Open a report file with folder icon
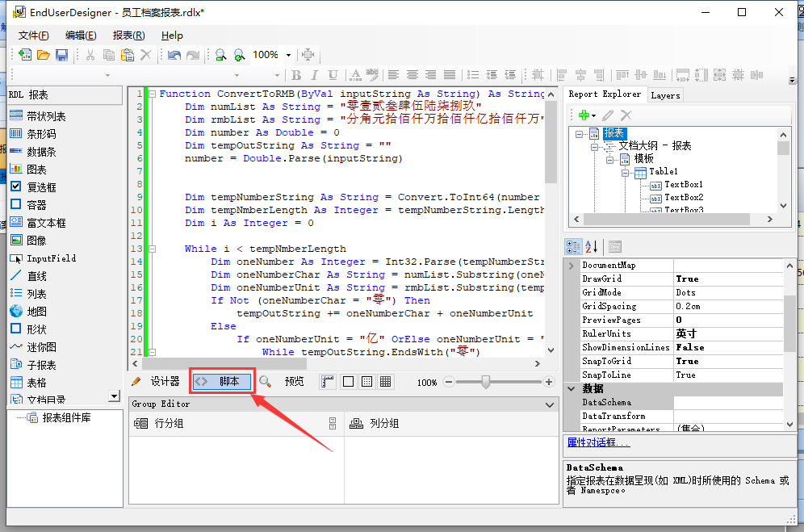Image resolution: width=804 pixels, height=532 pixels. click(44, 55)
